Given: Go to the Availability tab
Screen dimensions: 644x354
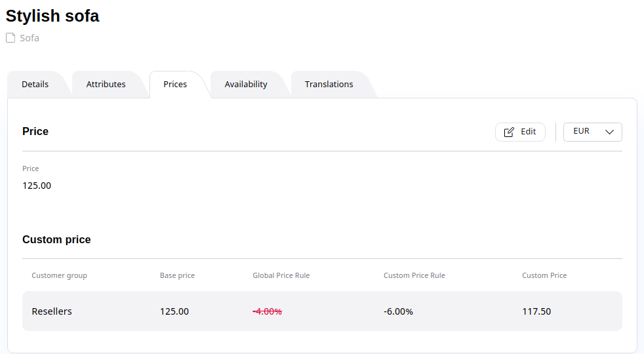Looking at the screenshot, I should click(246, 84).
